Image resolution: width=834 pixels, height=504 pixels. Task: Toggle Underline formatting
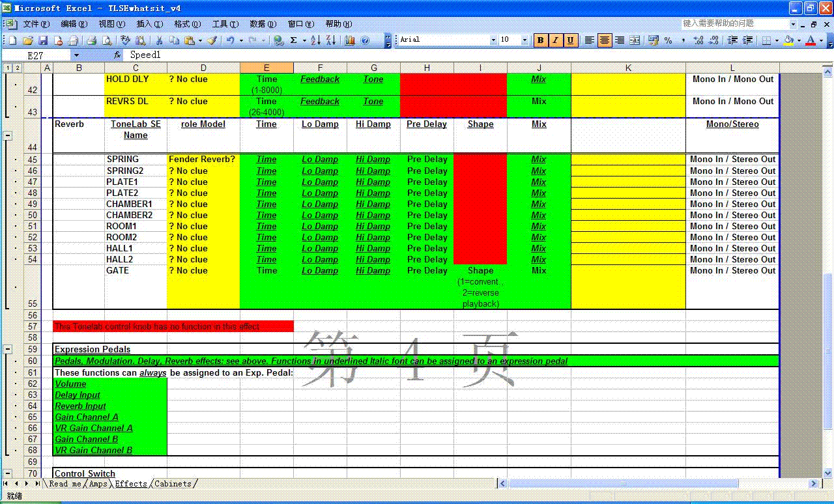[570, 40]
